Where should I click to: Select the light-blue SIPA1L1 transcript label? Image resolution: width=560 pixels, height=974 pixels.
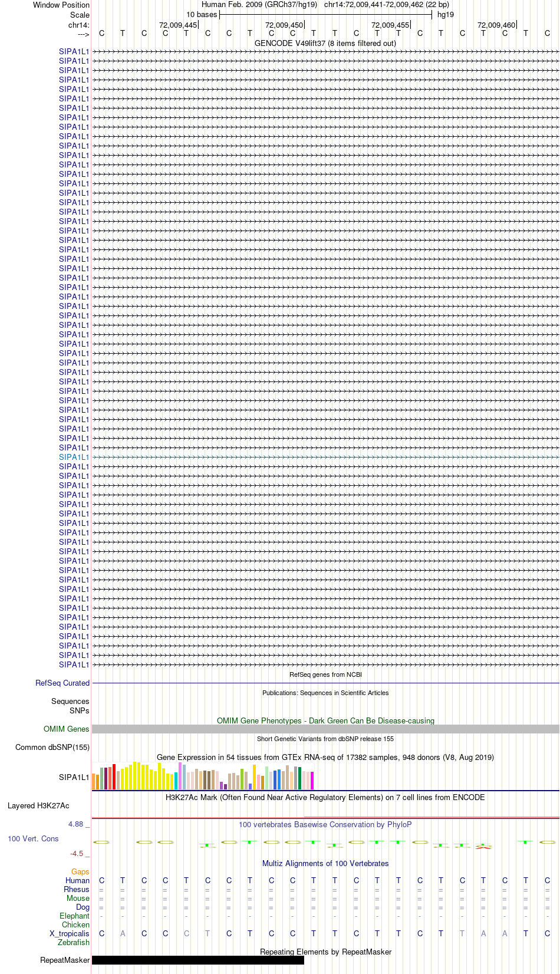tap(74, 457)
